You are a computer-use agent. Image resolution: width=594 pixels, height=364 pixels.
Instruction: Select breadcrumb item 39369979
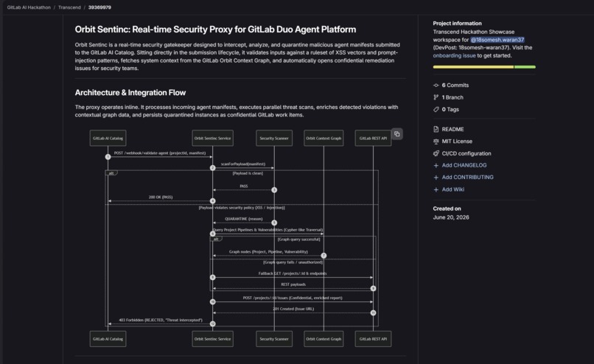click(99, 7)
